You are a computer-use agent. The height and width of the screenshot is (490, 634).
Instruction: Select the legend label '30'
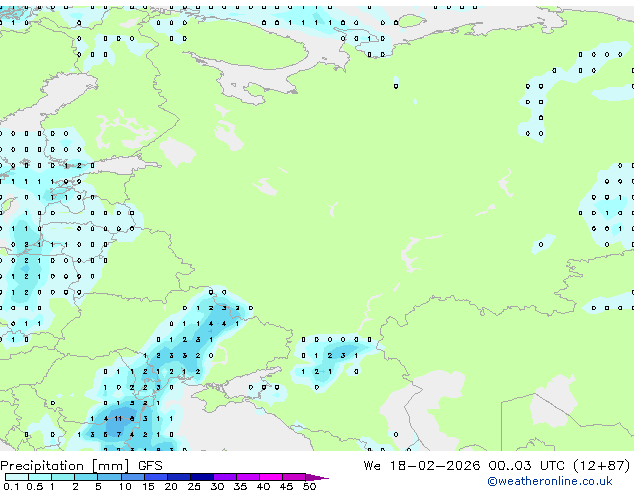[218, 486]
